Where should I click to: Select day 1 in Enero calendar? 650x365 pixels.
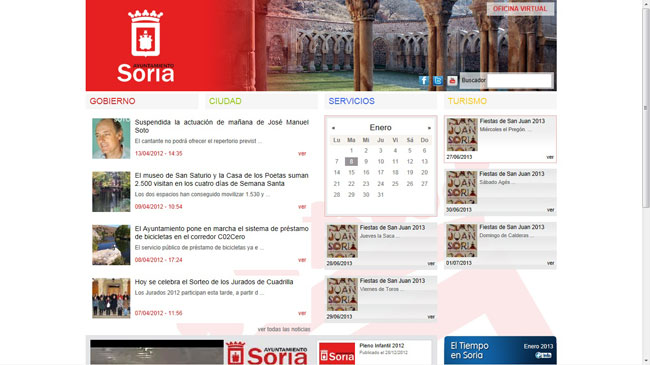[351, 151]
